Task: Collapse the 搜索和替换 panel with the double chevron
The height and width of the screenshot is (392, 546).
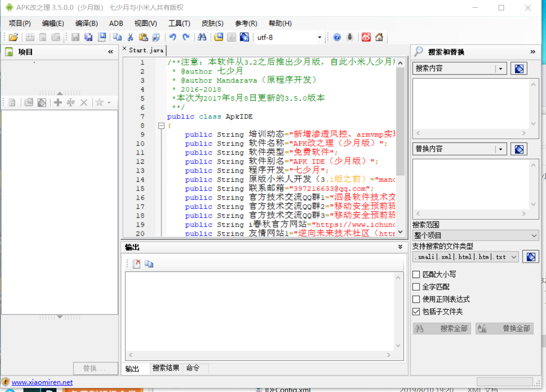Action: pyautogui.click(x=533, y=52)
